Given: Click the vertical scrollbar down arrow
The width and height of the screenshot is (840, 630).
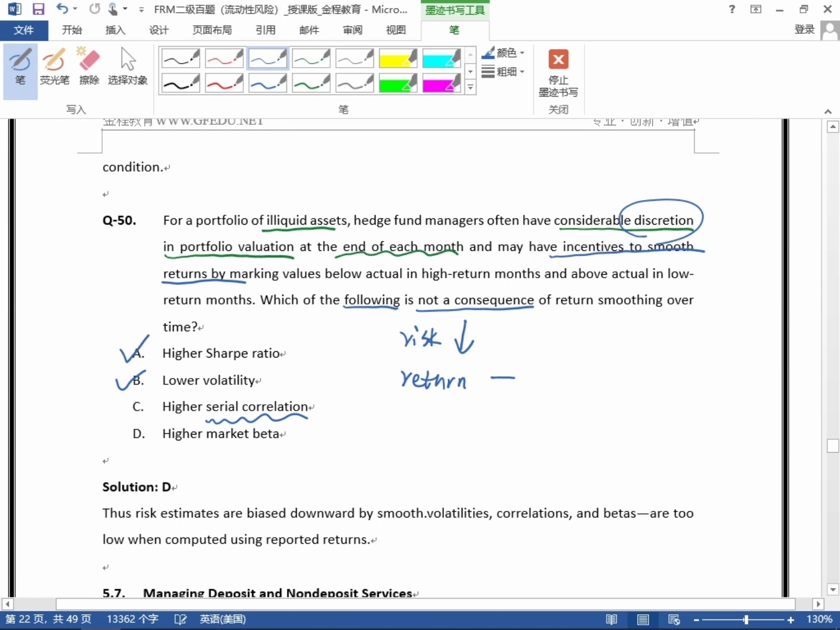Looking at the screenshot, I should [833, 590].
